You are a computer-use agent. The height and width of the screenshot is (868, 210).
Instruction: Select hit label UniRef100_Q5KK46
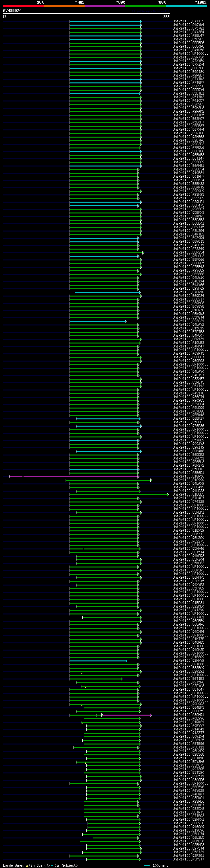coord(188,549)
